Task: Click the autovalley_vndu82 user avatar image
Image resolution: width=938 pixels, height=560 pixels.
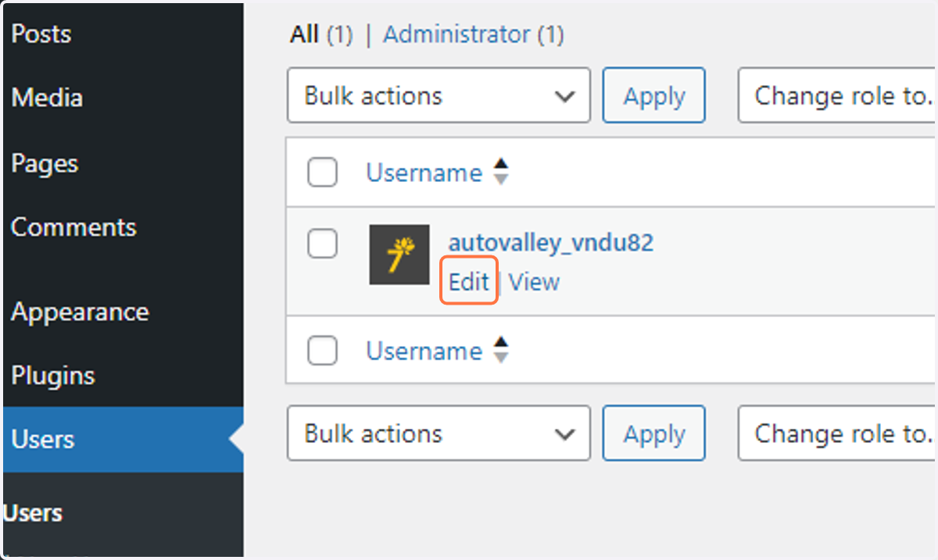Action: 399,255
